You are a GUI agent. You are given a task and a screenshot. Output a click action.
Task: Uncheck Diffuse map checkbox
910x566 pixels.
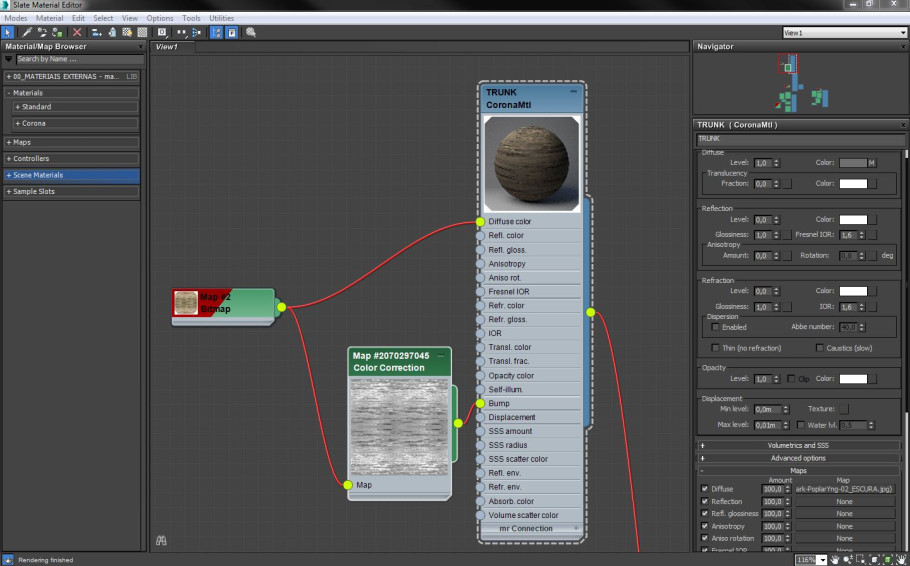point(705,489)
